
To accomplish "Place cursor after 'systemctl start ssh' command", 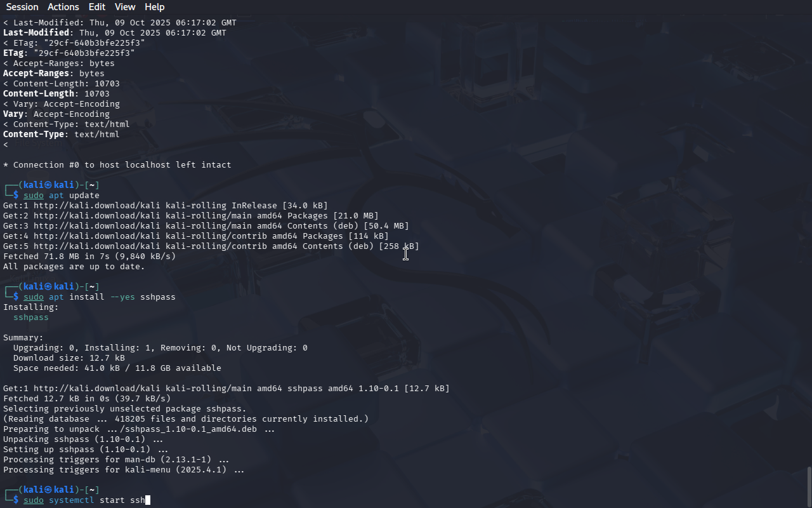I will 146,500.
